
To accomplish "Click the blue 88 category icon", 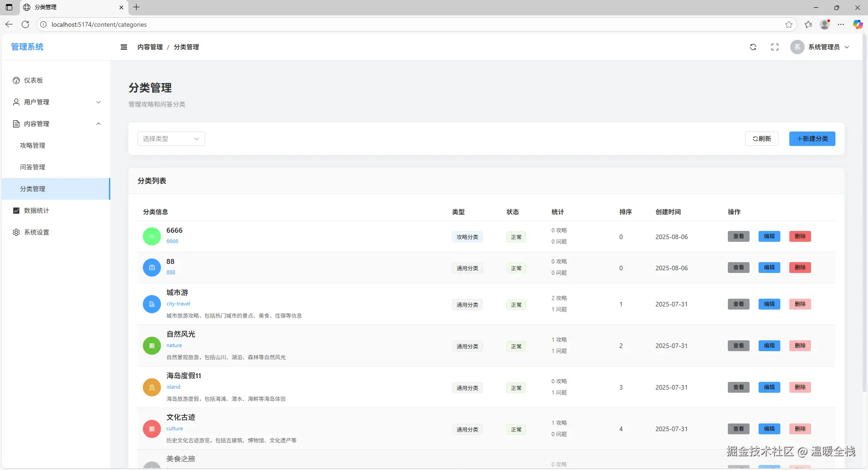I will tap(152, 268).
